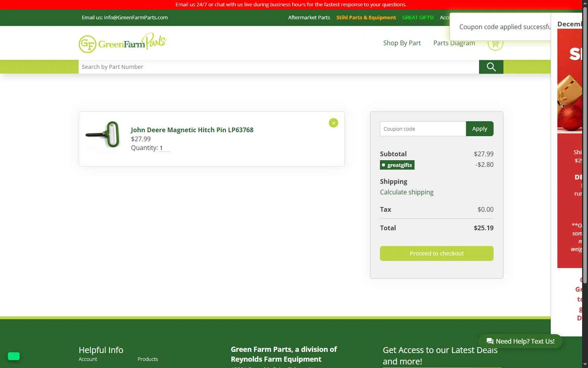This screenshot has width=588, height=368.
Task: Apply the coupon code
Action: tap(479, 129)
